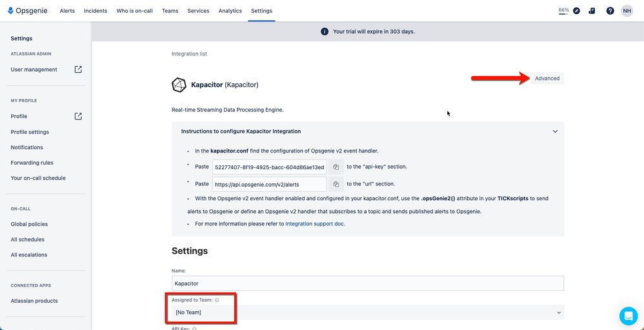Click the Assigned to Team help icon
Image resolution: width=644 pixels, height=330 pixels.
[x=217, y=300]
